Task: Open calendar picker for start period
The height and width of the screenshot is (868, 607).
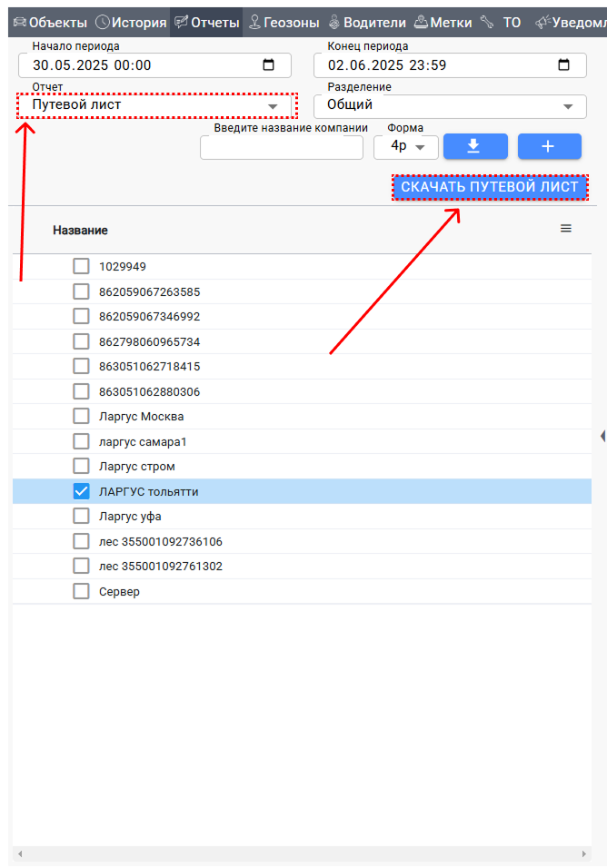Action: pyautogui.click(x=268, y=65)
